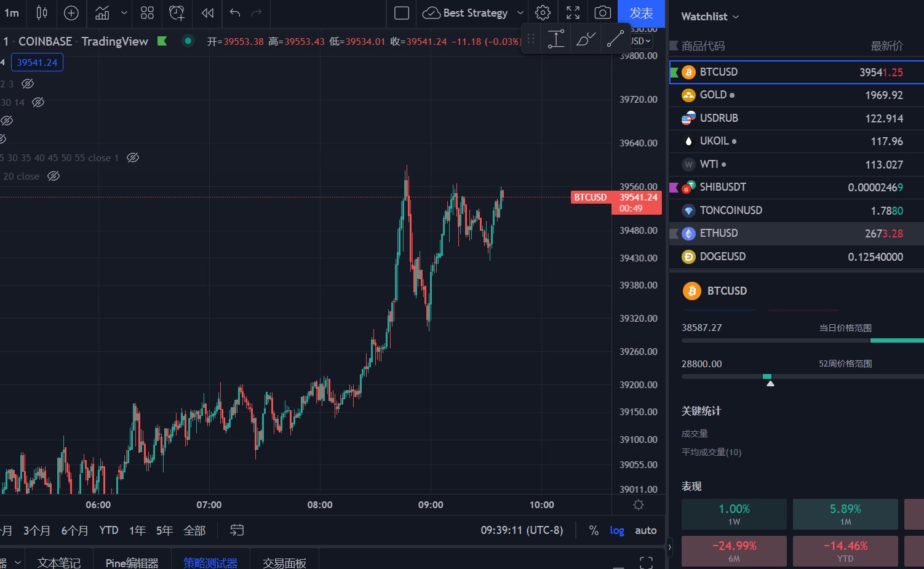Viewport: 924px width, 569px height.
Task: Take a chart snapshot with the camera icon
Action: coord(603,12)
